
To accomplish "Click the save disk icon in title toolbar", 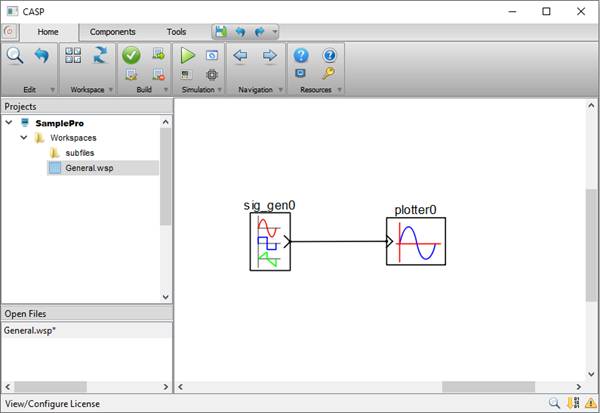I will point(220,32).
